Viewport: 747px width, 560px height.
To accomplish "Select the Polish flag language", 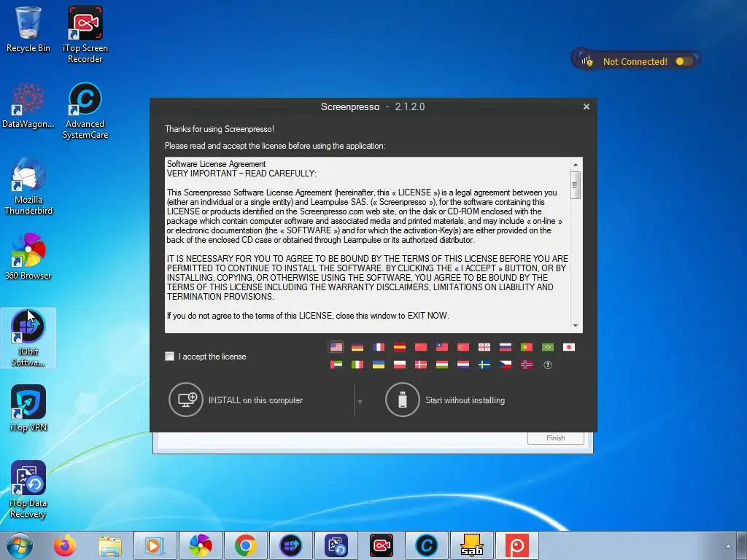I will point(400,365).
